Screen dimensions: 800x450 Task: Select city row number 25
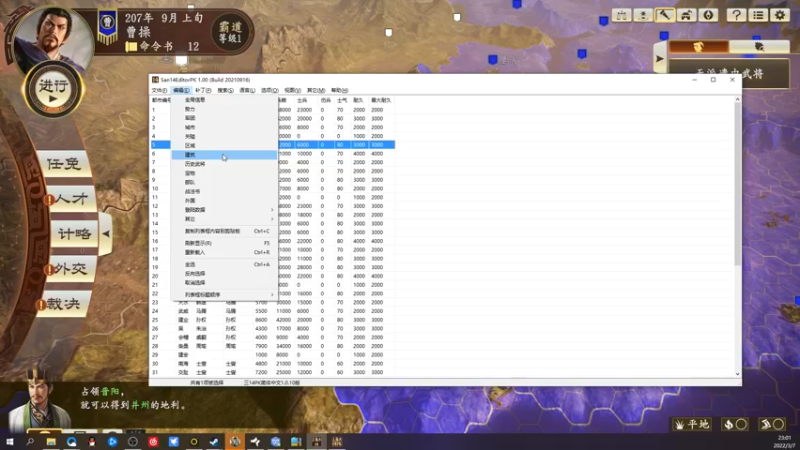tap(272, 320)
